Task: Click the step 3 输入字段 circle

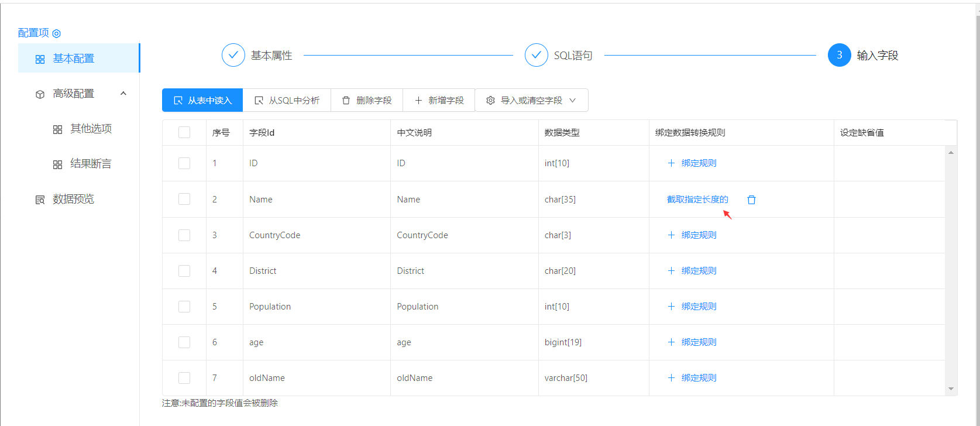Action: 839,56
